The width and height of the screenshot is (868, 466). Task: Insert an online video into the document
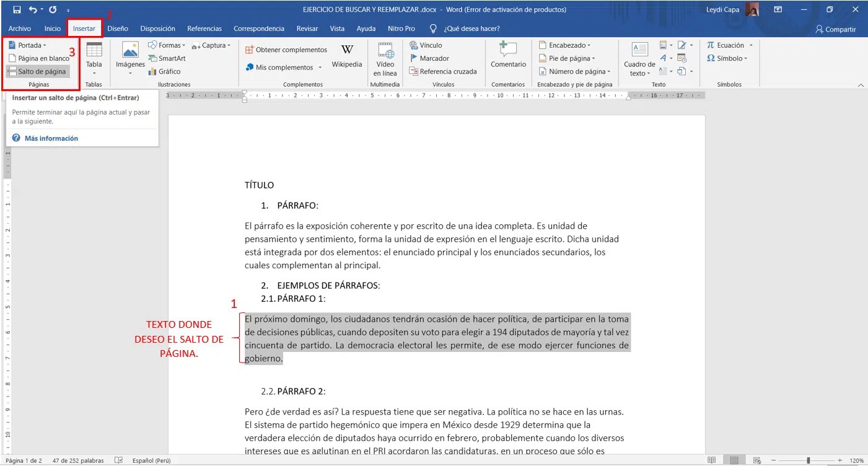(385, 58)
